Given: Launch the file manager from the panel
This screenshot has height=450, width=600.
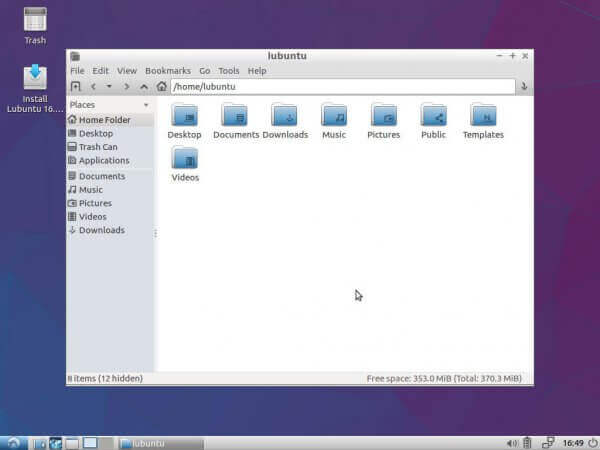Looking at the screenshot, I should click(39, 443).
